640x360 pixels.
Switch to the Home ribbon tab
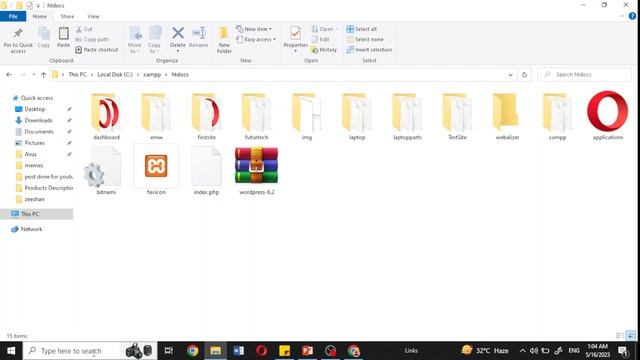point(40,16)
